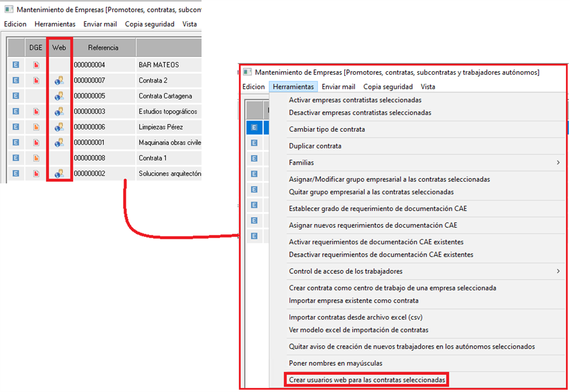Click the Web column header
The height and width of the screenshot is (392, 570).
(x=59, y=47)
